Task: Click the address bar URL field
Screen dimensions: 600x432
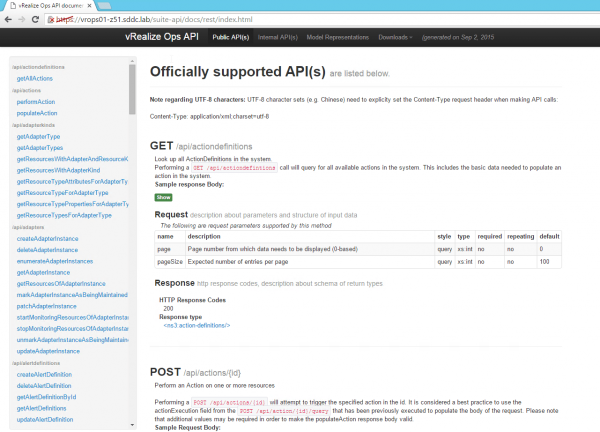Action: (x=321, y=20)
